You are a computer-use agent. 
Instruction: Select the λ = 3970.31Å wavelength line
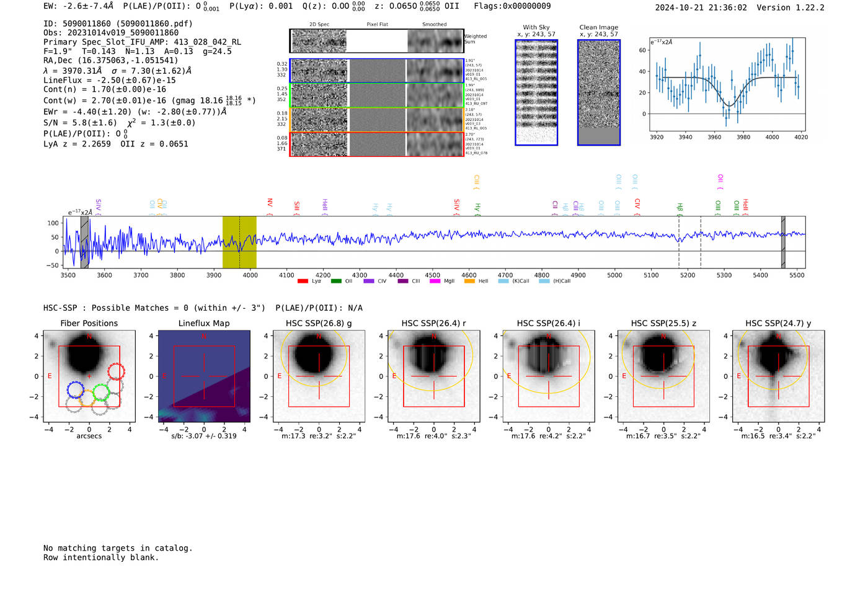pyautogui.click(x=117, y=71)
